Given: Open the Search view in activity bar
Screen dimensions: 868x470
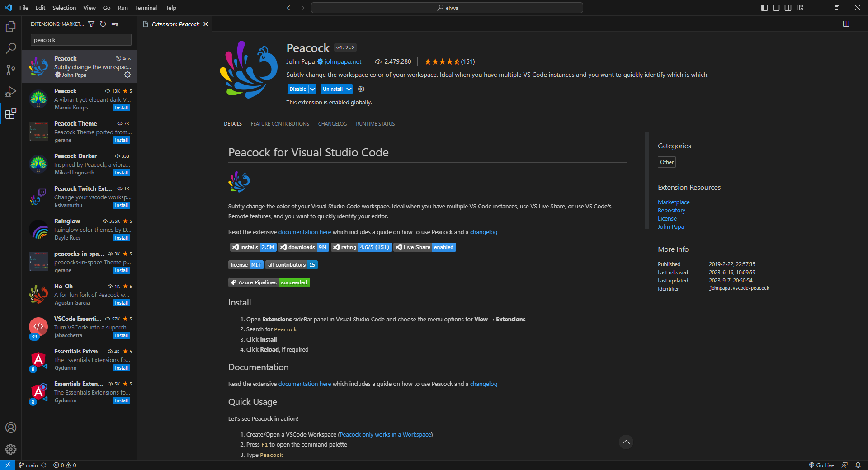Looking at the screenshot, I should point(11,48).
